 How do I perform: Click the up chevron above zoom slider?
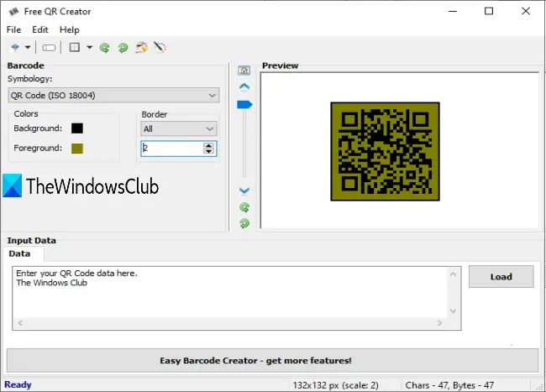(244, 86)
